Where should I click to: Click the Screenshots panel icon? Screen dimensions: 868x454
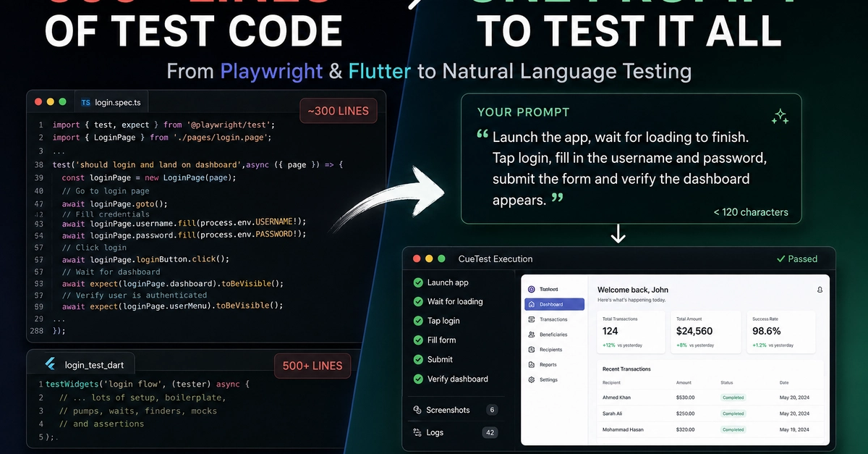(x=417, y=410)
